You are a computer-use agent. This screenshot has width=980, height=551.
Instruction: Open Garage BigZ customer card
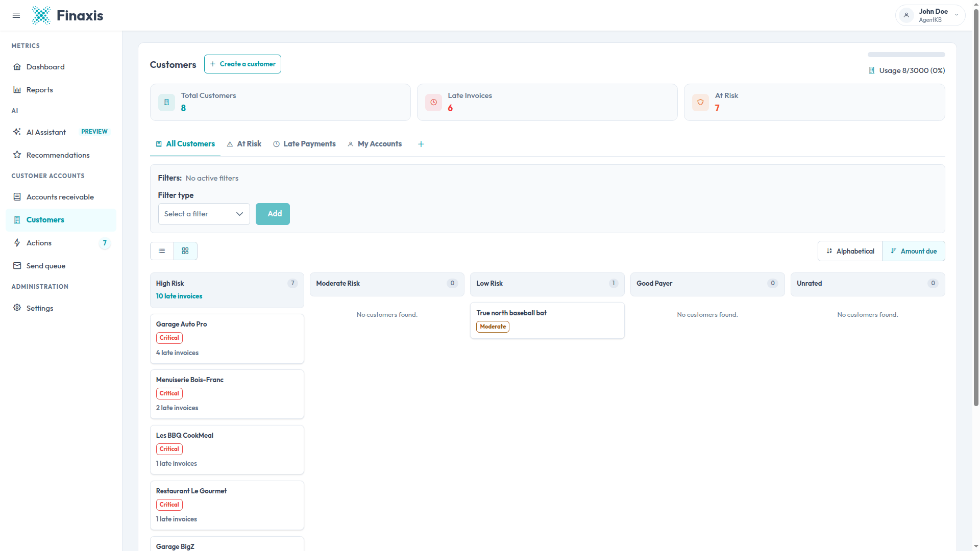tap(227, 544)
